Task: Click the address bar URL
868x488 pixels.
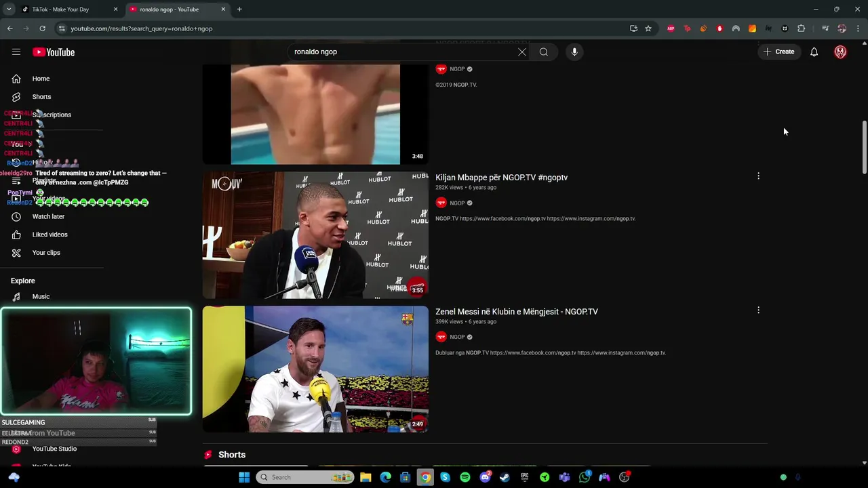Action: (142, 28)
